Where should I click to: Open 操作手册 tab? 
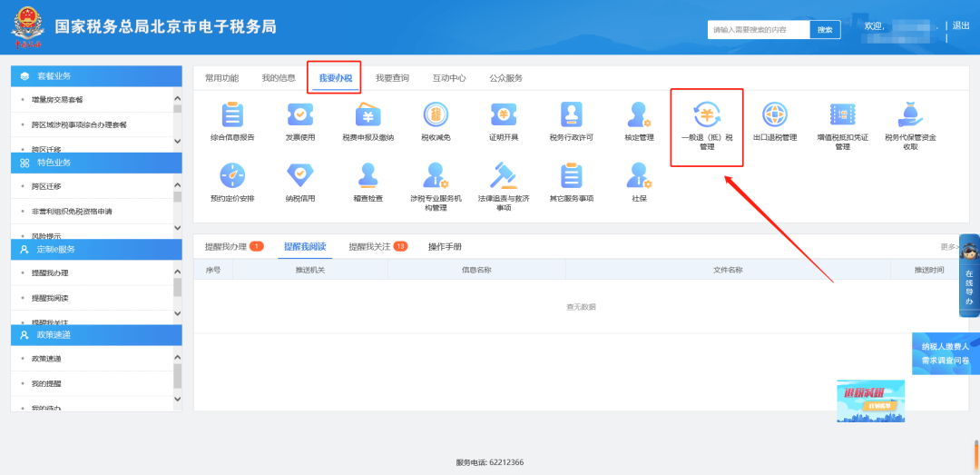click(x=445, y=246)
